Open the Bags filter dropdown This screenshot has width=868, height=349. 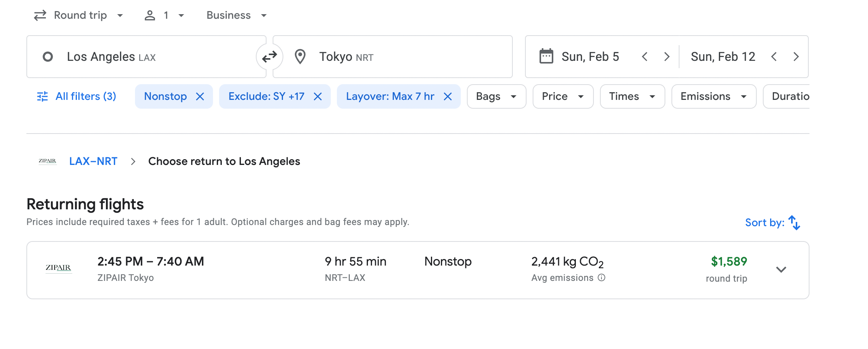point(496,96)
